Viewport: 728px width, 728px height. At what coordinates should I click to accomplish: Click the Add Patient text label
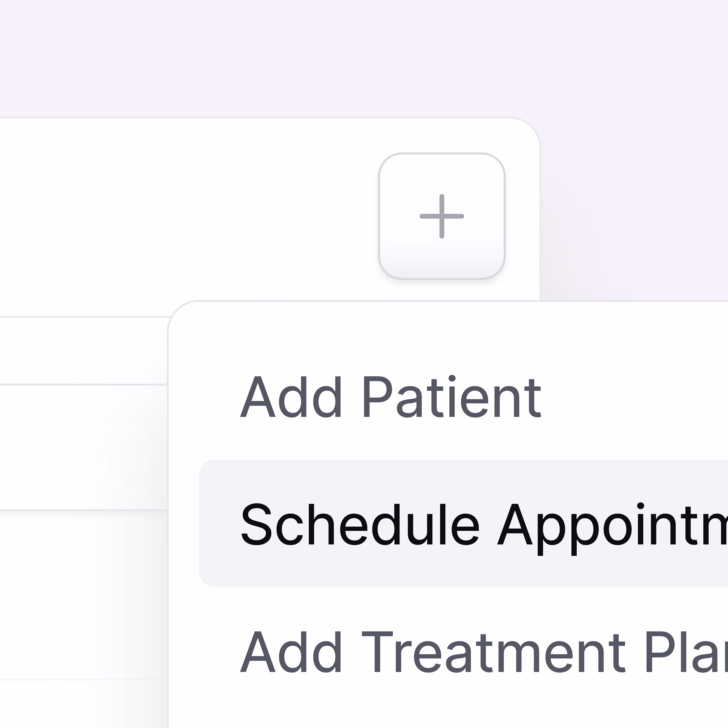point(390,397)
